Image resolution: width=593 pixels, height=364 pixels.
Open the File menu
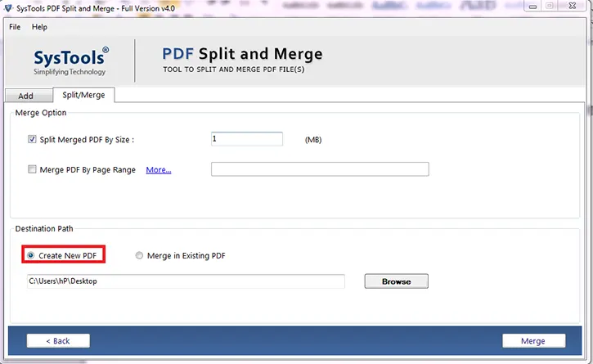pos(15,27)
